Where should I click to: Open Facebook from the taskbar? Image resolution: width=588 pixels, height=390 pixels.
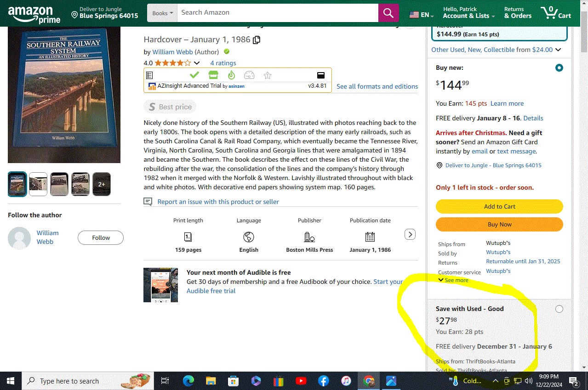(324, 381)
